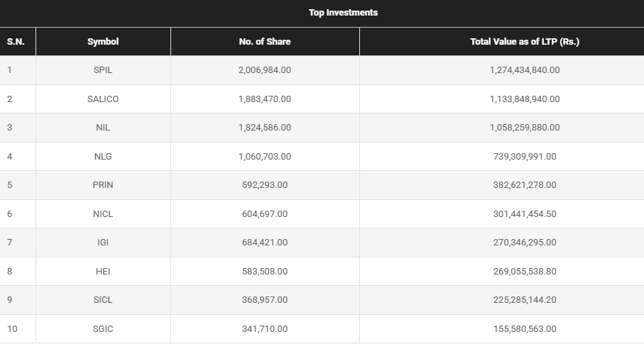Image resolution: width=644 pixels, height=344 pixels.
Task: Choose the NICL symbol
Action: 103,214
